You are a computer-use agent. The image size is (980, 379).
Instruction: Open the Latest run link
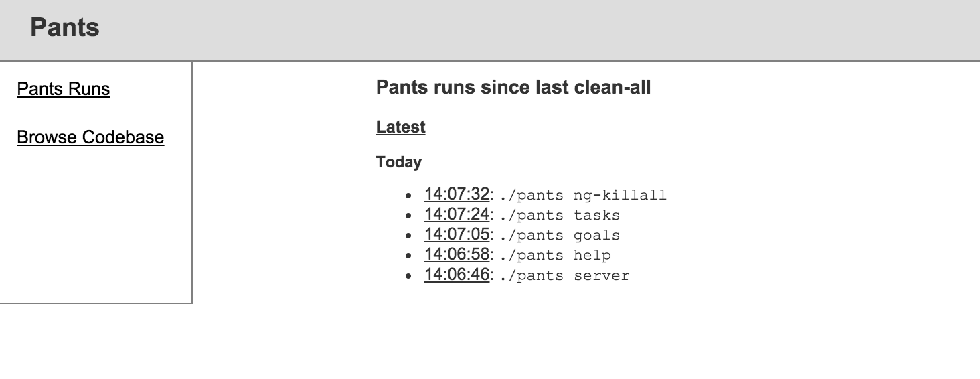click(x=401, y=127)
